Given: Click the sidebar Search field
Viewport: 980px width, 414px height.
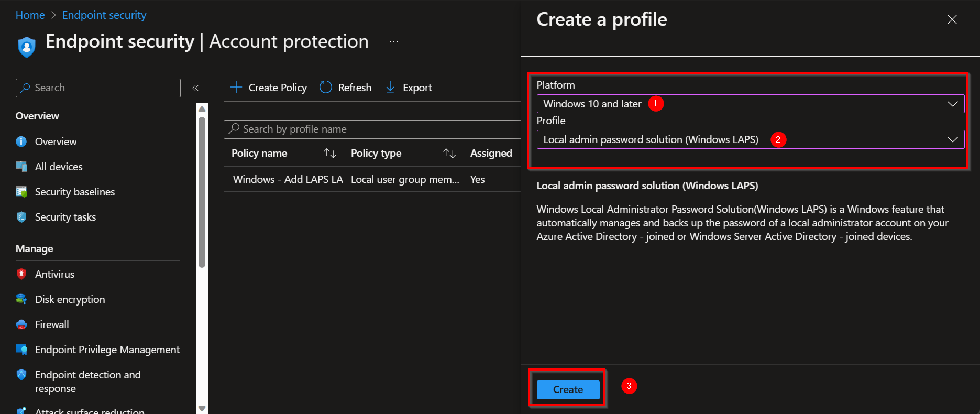Looking at the screenshot, I should click(x=98, y=88).
